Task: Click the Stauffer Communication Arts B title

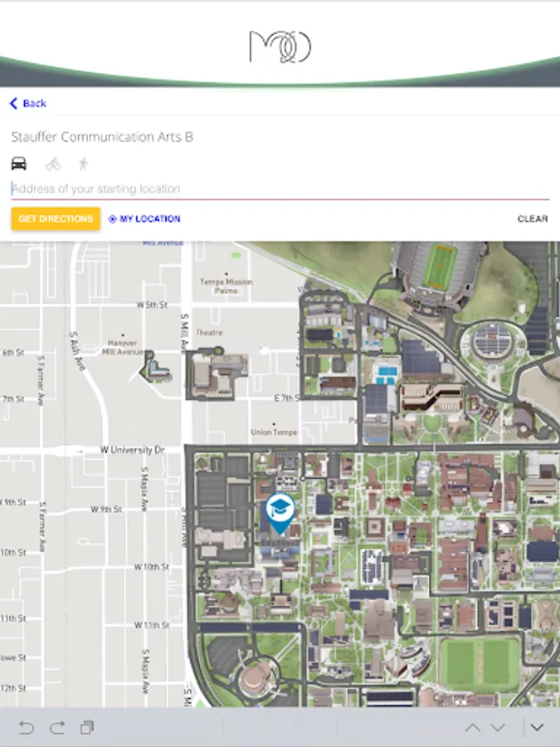Action: (x=102, y=137)
